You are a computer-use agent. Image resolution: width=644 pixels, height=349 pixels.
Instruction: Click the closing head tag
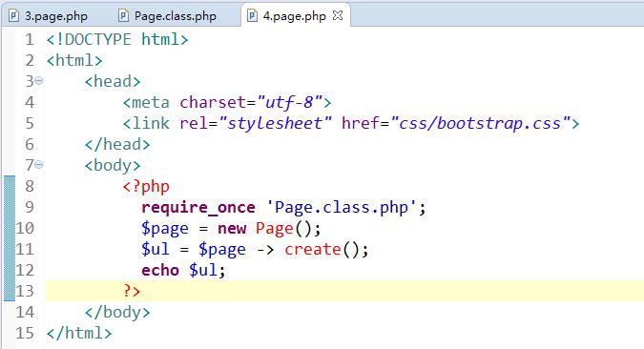tap(117, 144)
